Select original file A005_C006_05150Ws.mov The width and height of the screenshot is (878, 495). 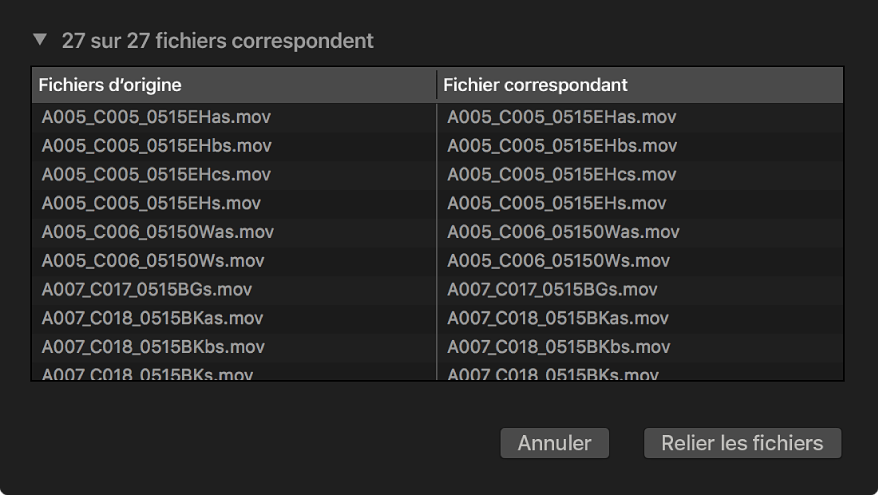tap(153, 261)
